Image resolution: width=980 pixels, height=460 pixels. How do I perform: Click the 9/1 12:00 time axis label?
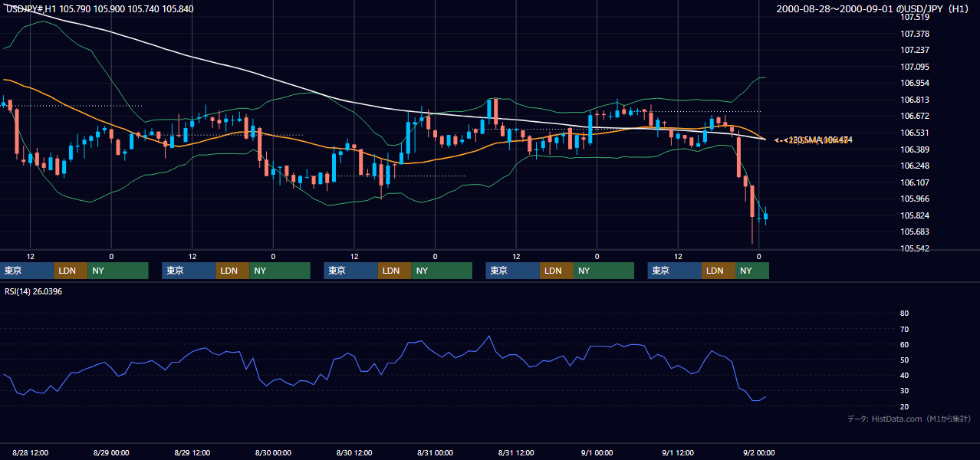678,452
